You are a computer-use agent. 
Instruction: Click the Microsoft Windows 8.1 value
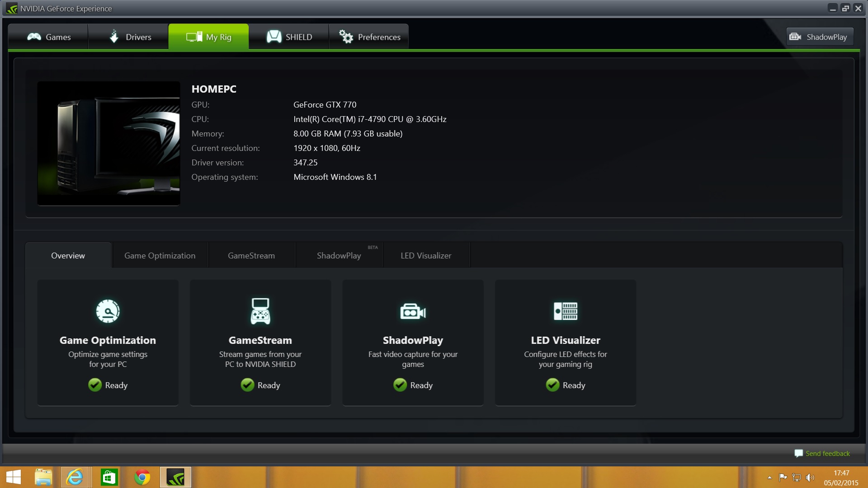coord(335,177)
